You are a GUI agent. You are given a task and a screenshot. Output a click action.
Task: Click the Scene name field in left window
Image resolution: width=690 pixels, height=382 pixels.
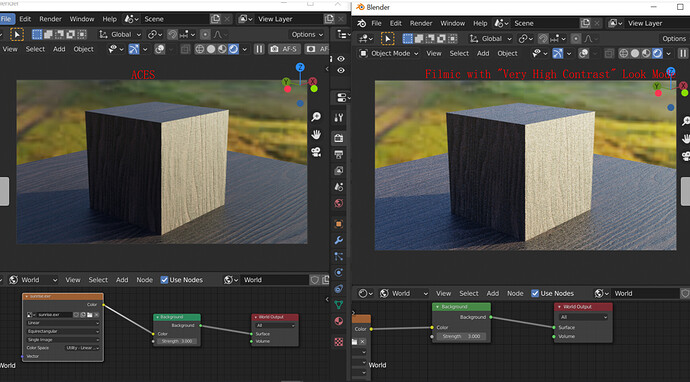click(175, 19)
